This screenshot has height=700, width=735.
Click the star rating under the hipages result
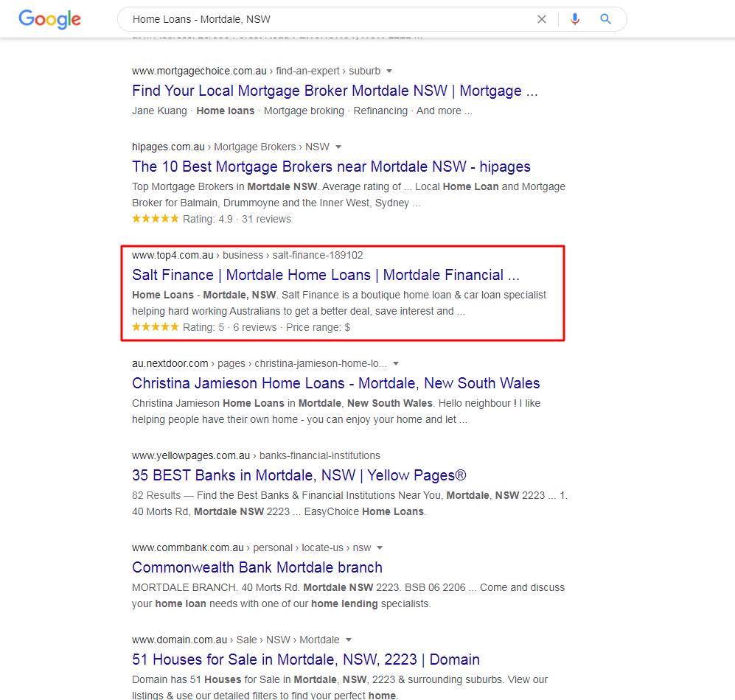tap(155, 219)
